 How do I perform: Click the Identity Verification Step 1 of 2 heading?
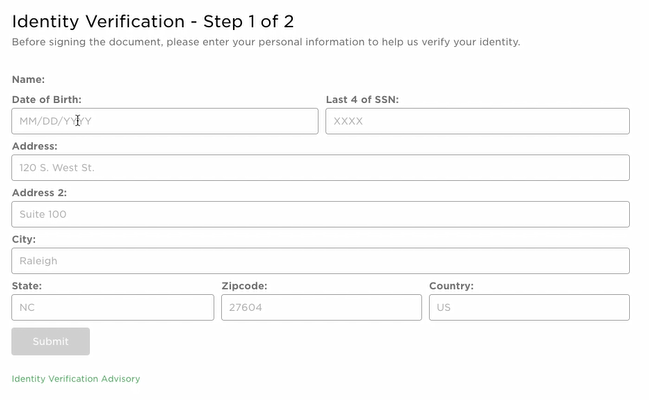[153, 22]
